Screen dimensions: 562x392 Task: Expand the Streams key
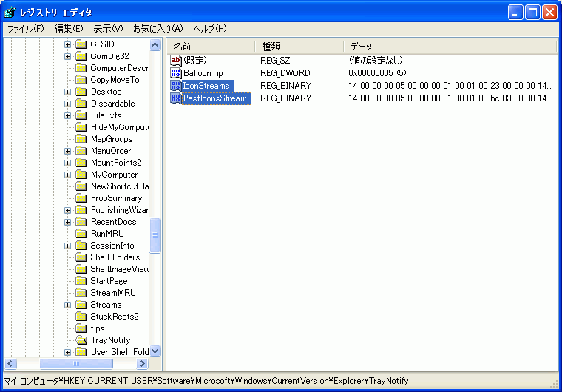[x=67, y=305]
